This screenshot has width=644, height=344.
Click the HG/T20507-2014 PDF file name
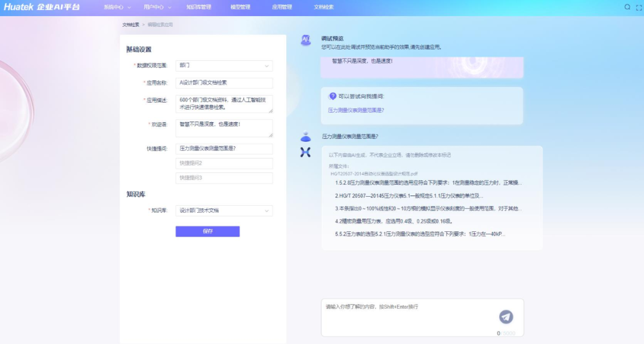pos(374,173)
